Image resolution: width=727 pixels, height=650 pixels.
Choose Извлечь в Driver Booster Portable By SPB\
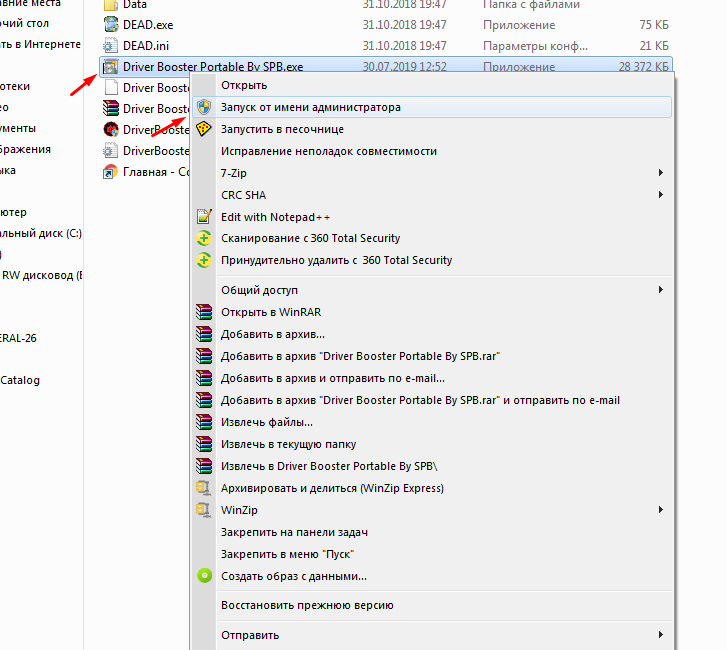pyautogui.click(x=432, y=466)
